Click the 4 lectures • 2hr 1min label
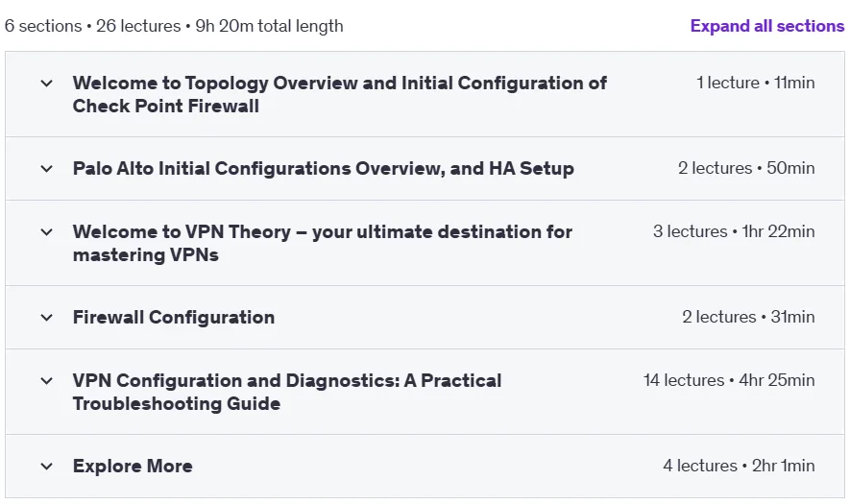This screenshot has height=504, width=850. [739, 466]
